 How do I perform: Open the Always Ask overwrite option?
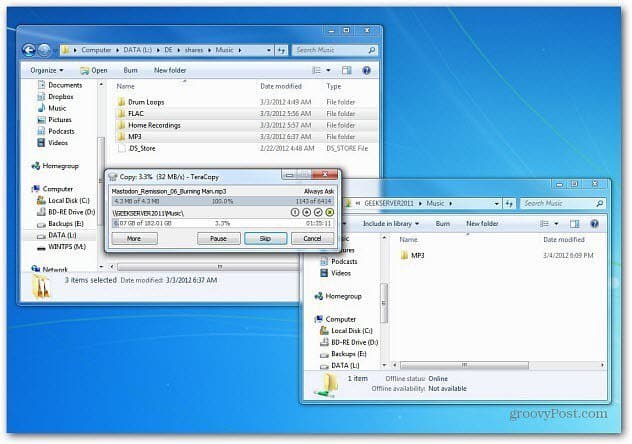point(319,191)
